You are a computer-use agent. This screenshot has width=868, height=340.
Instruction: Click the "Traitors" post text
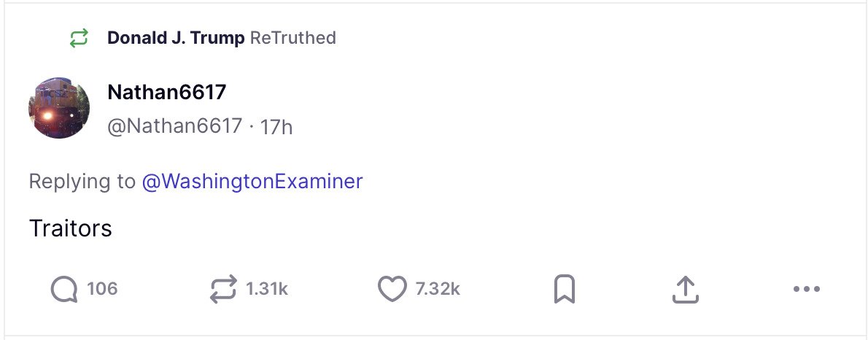click(x=71, y=228)
